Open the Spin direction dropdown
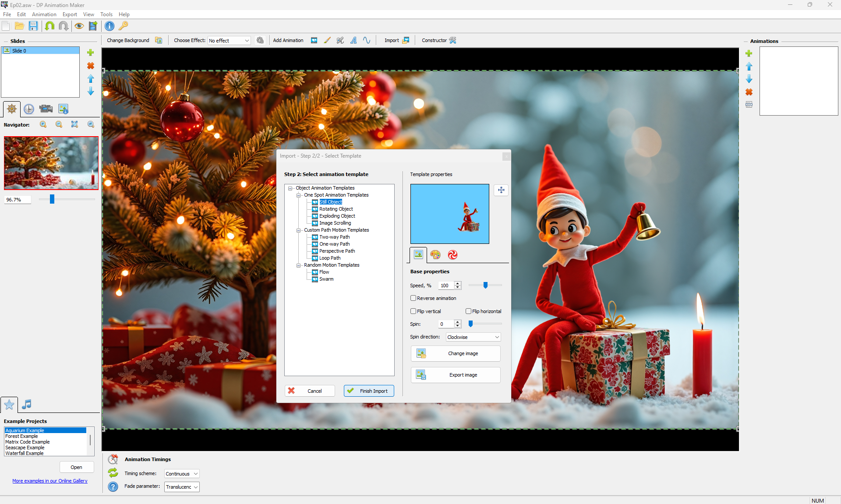The height and width of the screenshot is (504, 841). (x=473, y=337)
